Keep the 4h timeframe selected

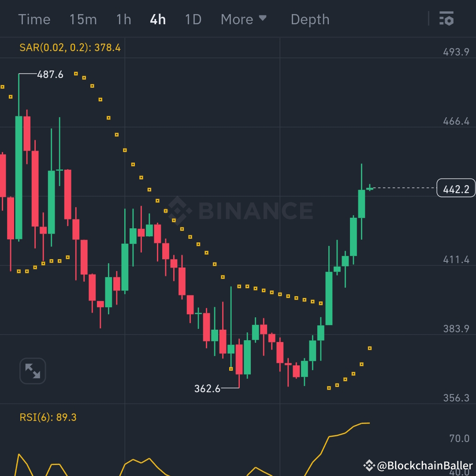click(x=158, y=19)
